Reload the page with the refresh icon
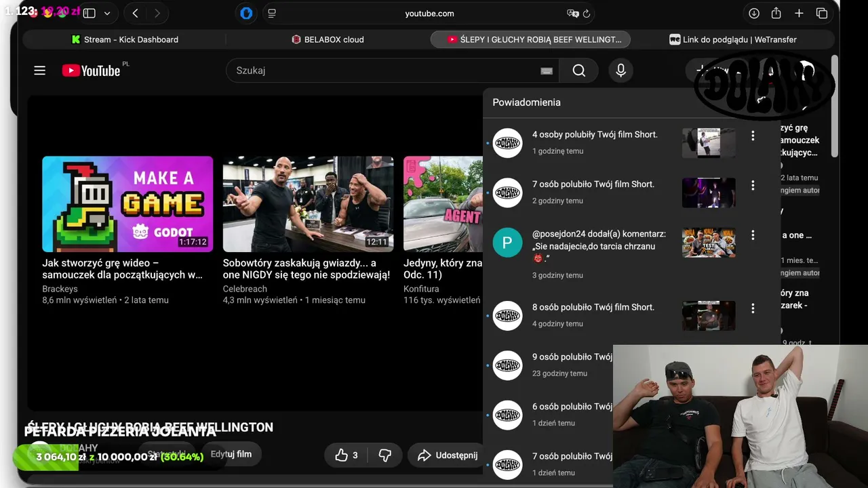Screen dimensions: 868x488 pos(587,14)
